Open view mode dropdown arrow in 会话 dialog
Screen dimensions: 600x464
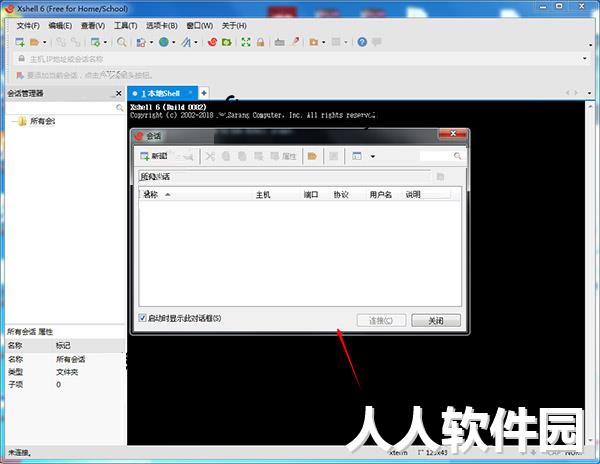click(x=373, y=156)
